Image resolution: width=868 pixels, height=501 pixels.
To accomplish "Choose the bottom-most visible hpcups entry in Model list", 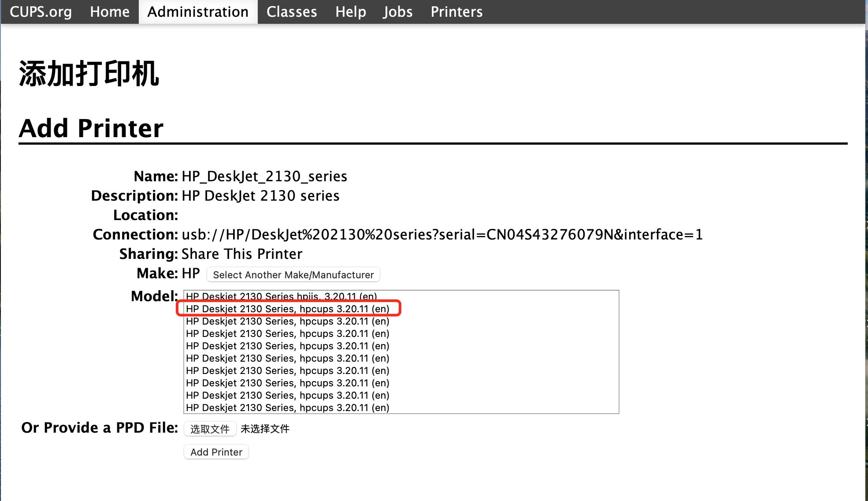I will coord(287,408).
